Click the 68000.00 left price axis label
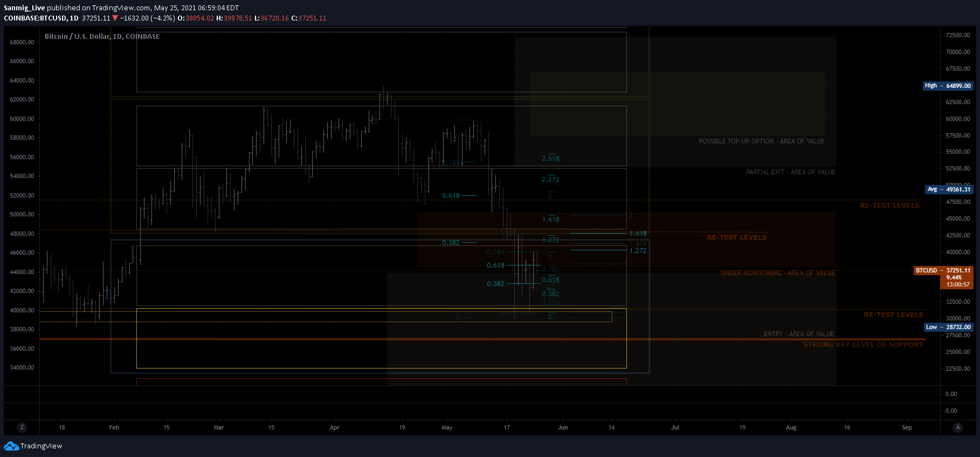This screenshot has height=457, width=980. pos(22,42)
